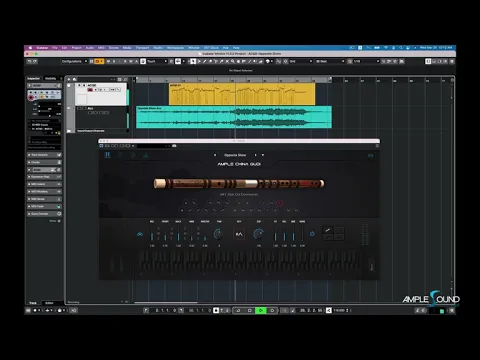Switch to the Visibility tab
The width and height of the screenshot is (480, 360).
coord(51,79)
